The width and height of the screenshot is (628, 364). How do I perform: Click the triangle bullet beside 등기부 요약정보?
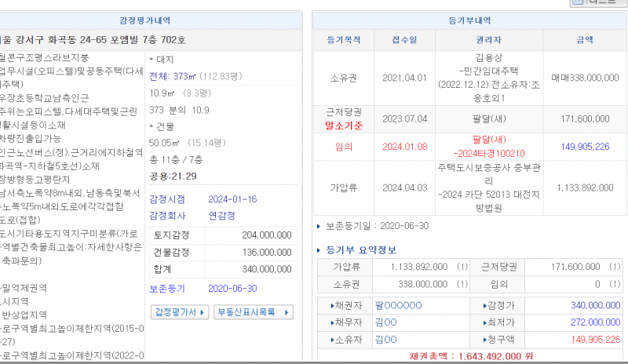tap(319, 250)
